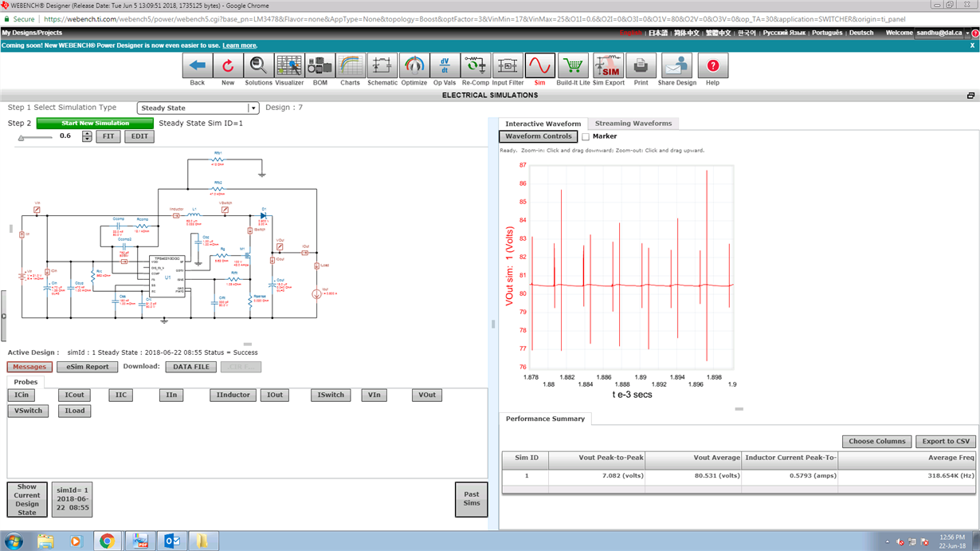The width and height of the screenshot is (980, 551).
Task: Open Build-It Lite cart icon
Action: (573, 65)
